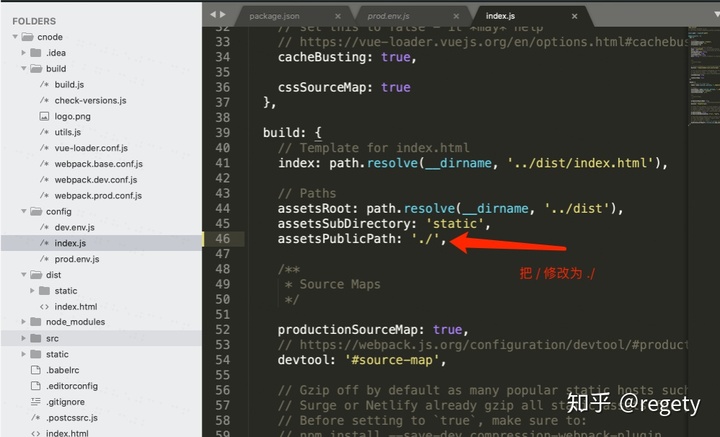Image resolution: width=720 pixels, height=437 pixels.
Task: Open dev.env.js in config folder
Action: 74,227
